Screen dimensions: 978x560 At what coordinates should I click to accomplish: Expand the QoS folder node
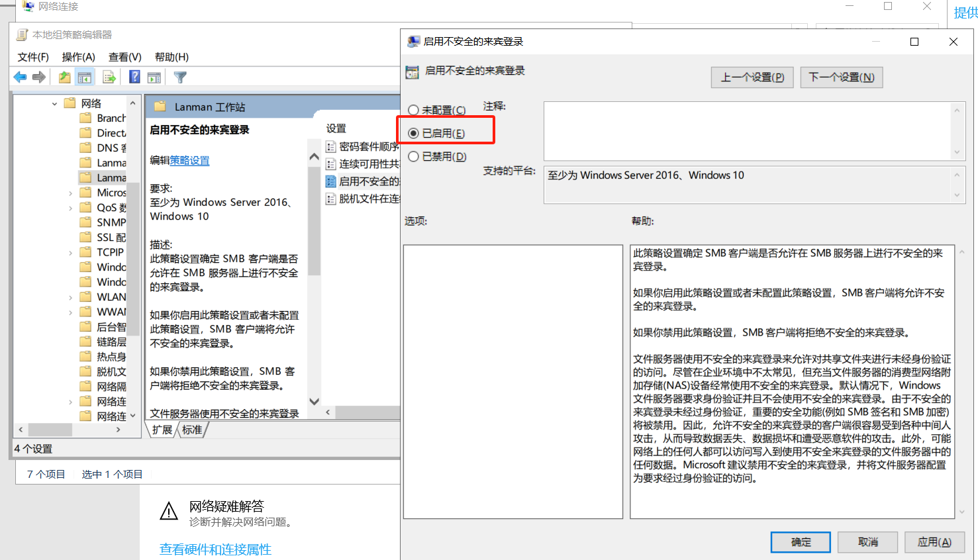(71, 208)
